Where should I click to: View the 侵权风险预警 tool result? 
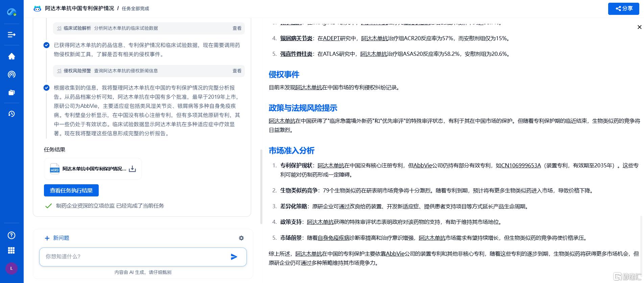(x=237, y=71)
